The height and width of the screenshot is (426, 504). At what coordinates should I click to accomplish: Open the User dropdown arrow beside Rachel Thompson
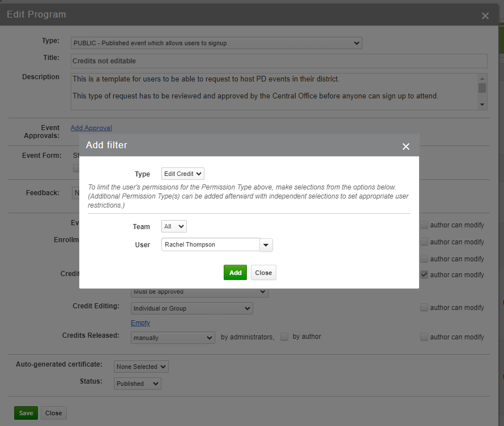(266, 244)
